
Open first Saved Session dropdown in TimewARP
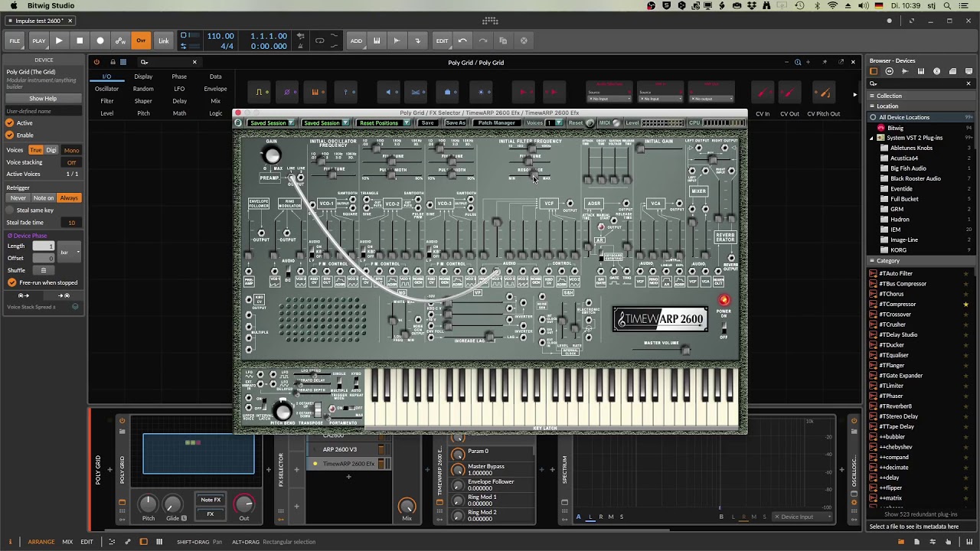(x=271, y=123)
